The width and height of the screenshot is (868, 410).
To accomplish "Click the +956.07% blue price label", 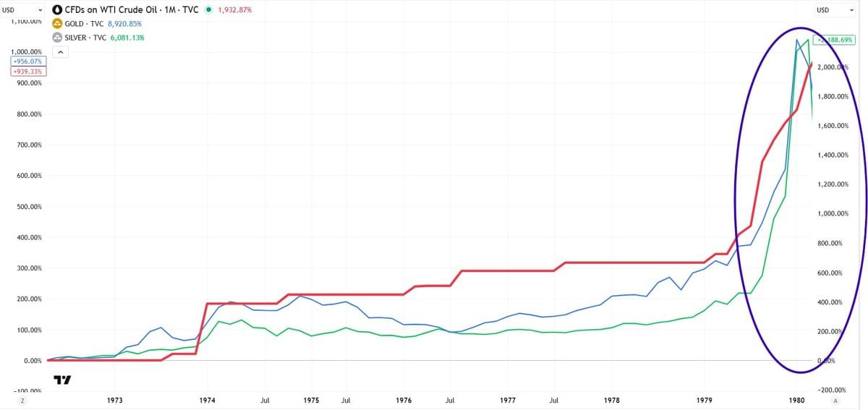I will [x=28, y=61].
